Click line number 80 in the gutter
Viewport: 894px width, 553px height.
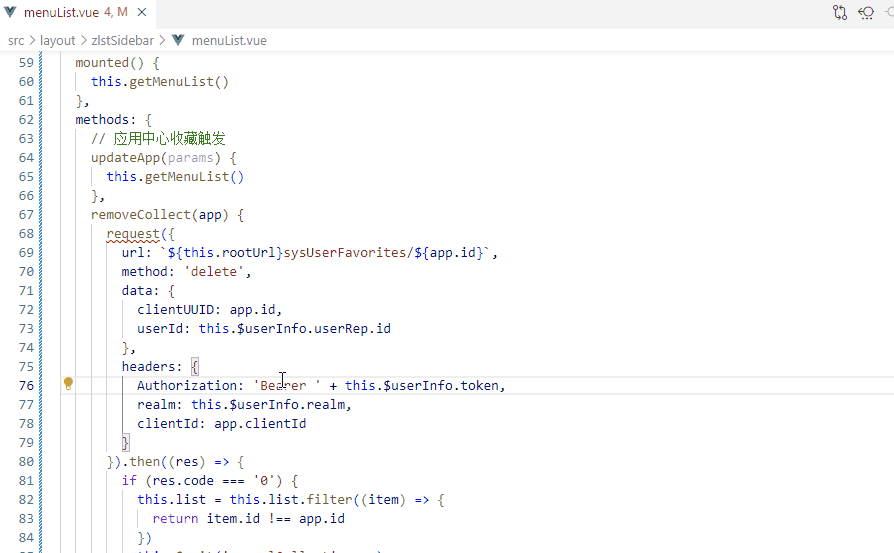point(26,462)
